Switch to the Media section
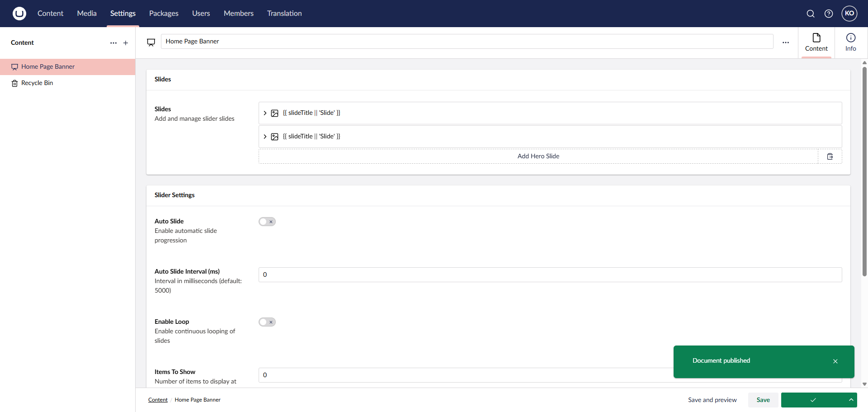This screenshot has width=868, height=412. (87, 14)
